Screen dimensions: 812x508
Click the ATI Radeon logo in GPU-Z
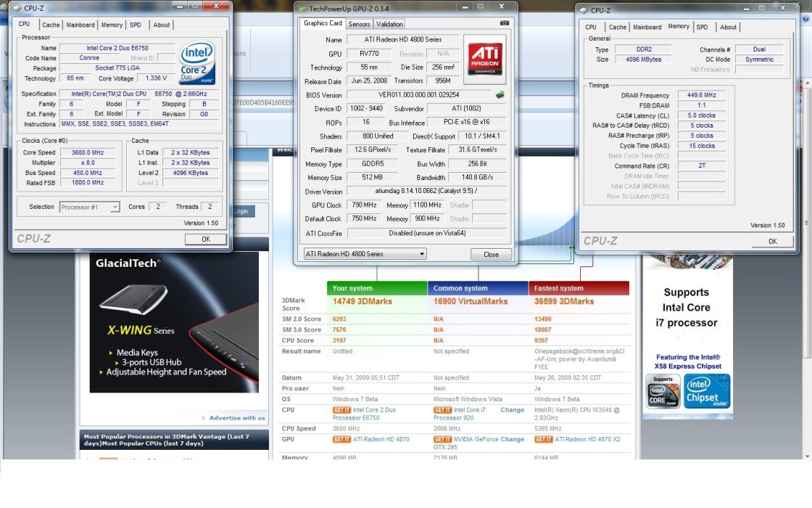pyautogui.click(x=485, y=59)
